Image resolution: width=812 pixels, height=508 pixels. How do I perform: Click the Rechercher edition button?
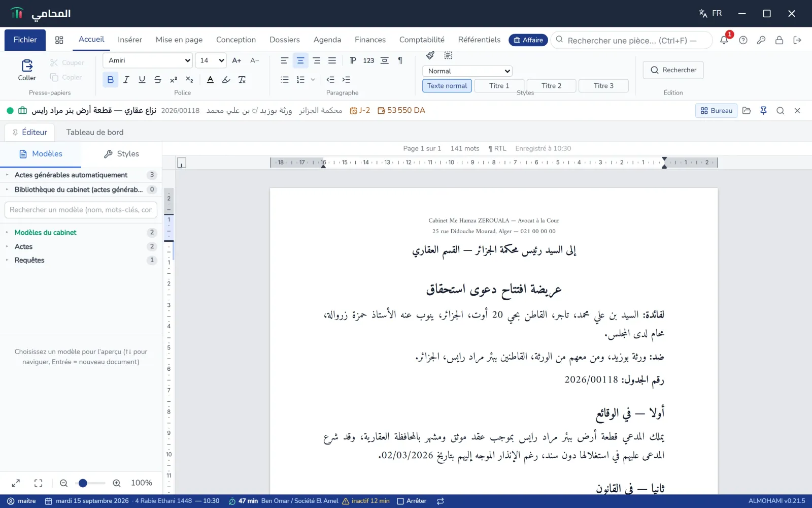673,70
